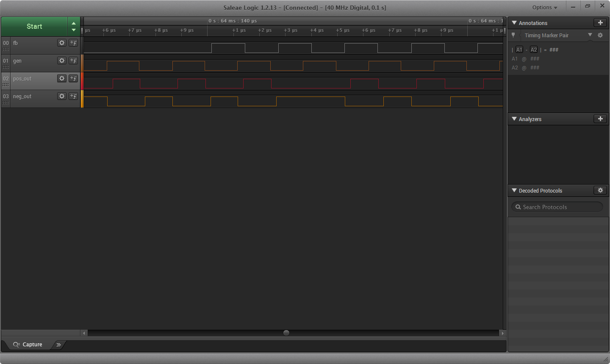Grab the pos_out channel drag handle

tap(6, 85)
